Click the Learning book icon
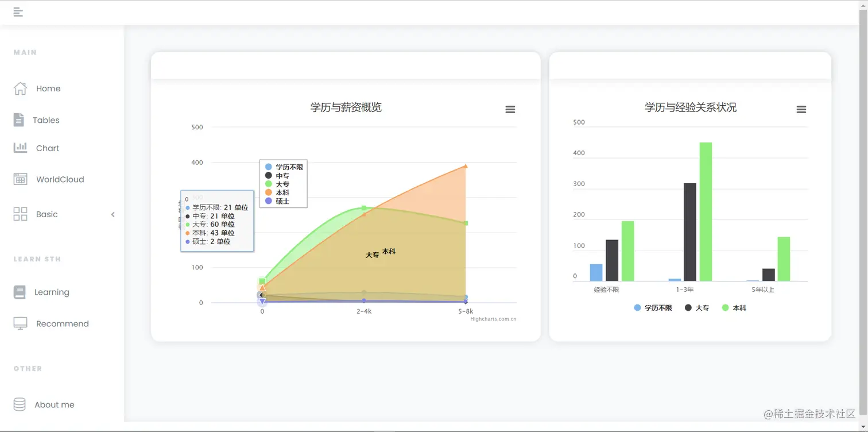The height and width of the screenshot is (432, 868). (x=20, y=292)
